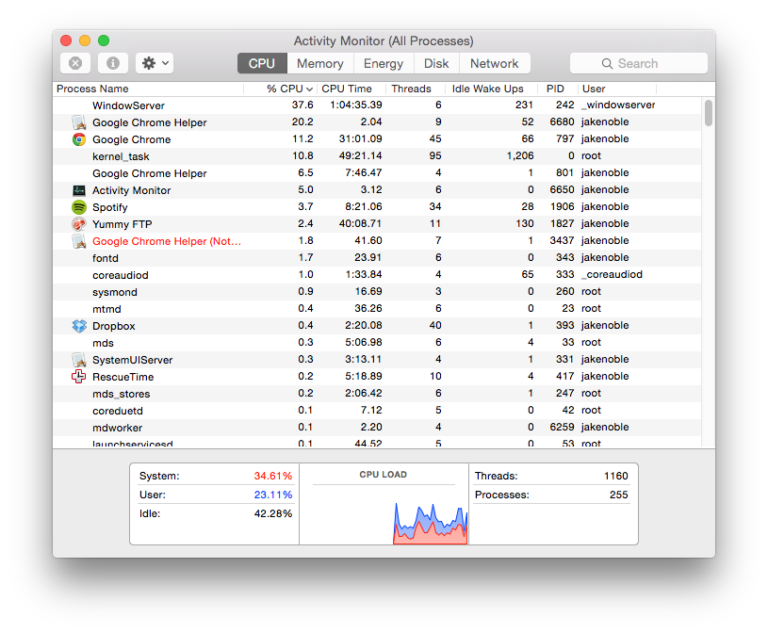
Task: Click the process list vertical scrollbar
Action: 708,113
